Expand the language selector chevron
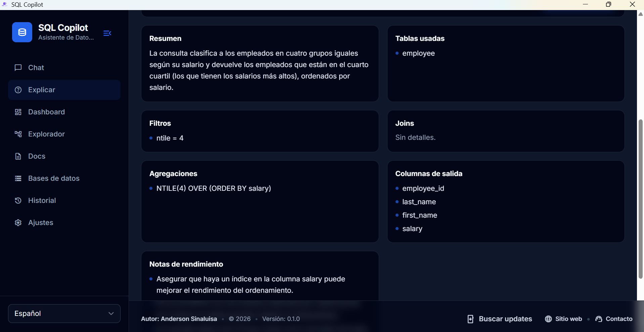This screenshot has width=644, height=332. coord(111,313)
